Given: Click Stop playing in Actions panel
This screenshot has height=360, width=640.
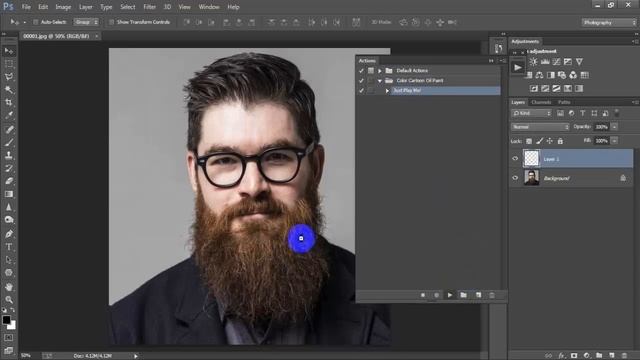Looking at the screenshot, I should click(x=423, y=295).
